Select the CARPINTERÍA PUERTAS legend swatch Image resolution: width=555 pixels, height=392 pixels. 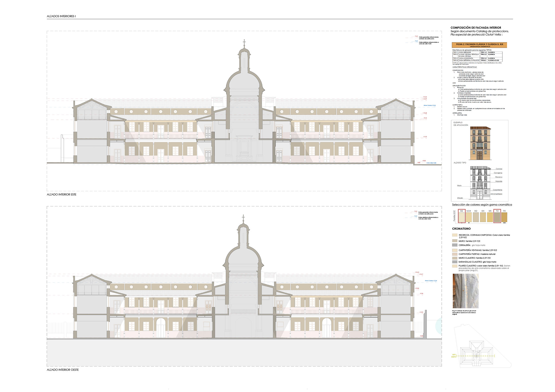(455, 254)
